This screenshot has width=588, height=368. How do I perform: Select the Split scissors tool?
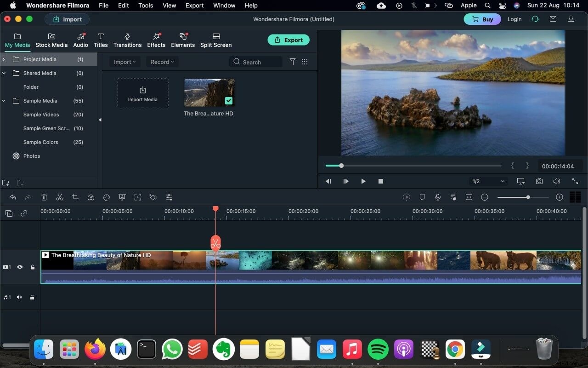[60, 197]
